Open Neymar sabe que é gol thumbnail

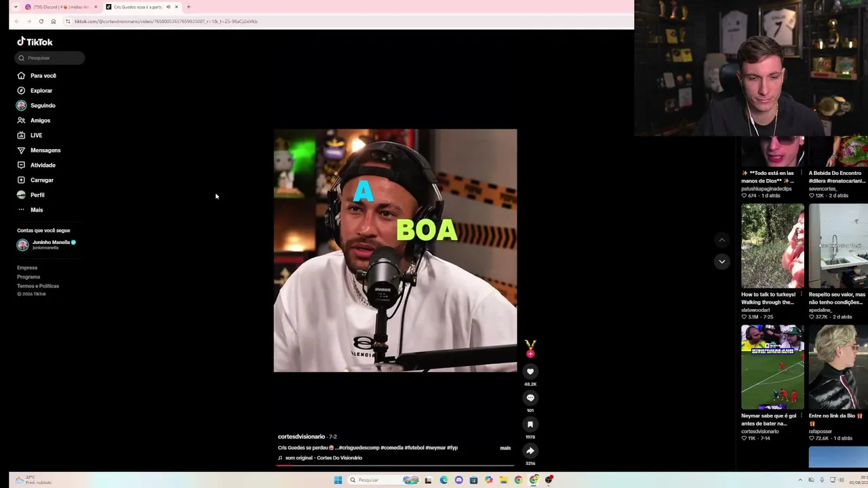772,367
